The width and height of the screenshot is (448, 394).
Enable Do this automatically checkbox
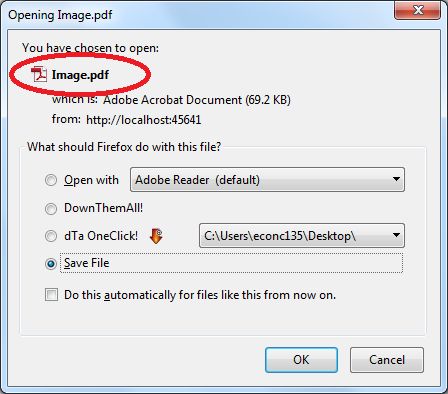(x=51, y=295)
